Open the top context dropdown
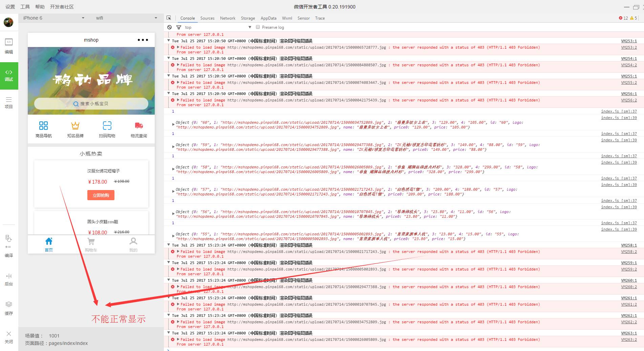644x351 pixels. 218,27
